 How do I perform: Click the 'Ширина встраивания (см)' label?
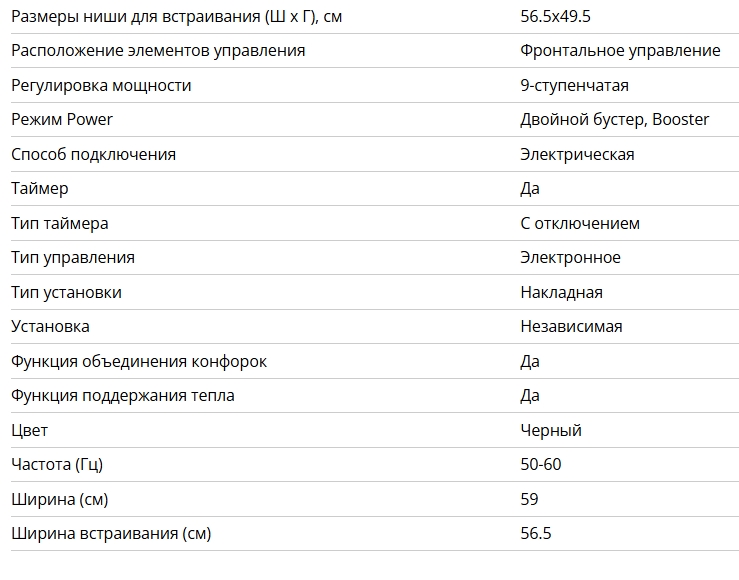pyautogui.click(x=111, y=533)
